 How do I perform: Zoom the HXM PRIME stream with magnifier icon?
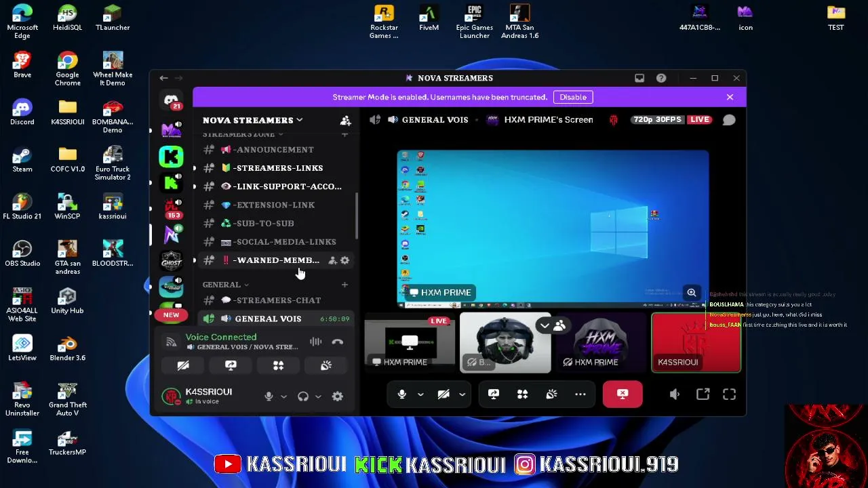(x=692, y=293)
